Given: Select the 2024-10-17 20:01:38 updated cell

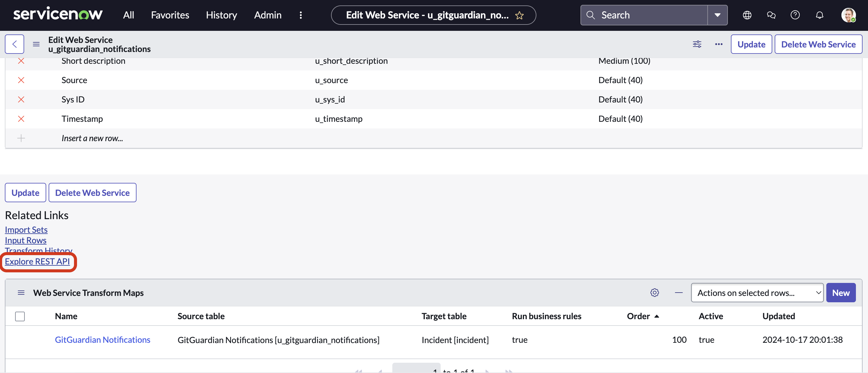Looking at the screenshot, I should [802, 340].
